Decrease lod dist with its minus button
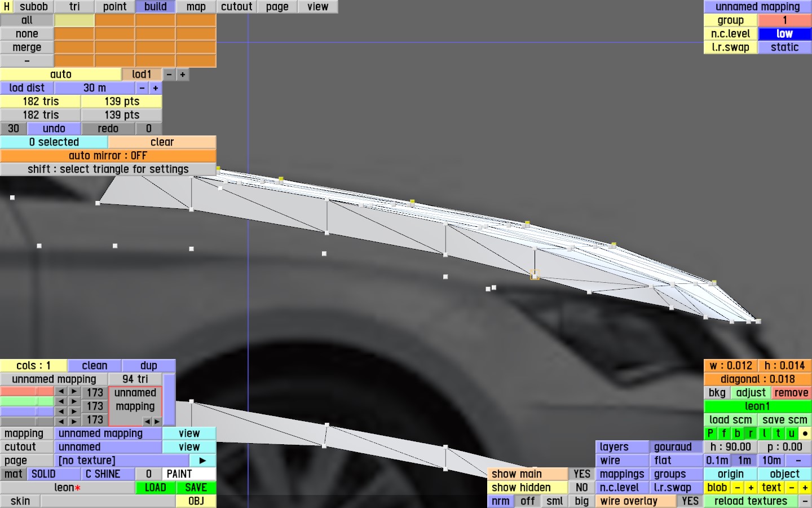The image size is (812, 508). pos(142,88)
